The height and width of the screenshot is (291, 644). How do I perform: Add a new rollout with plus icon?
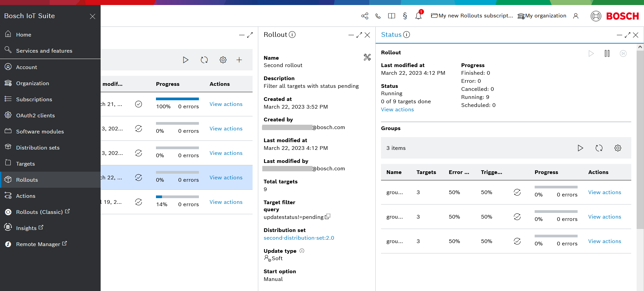point(239,60)
